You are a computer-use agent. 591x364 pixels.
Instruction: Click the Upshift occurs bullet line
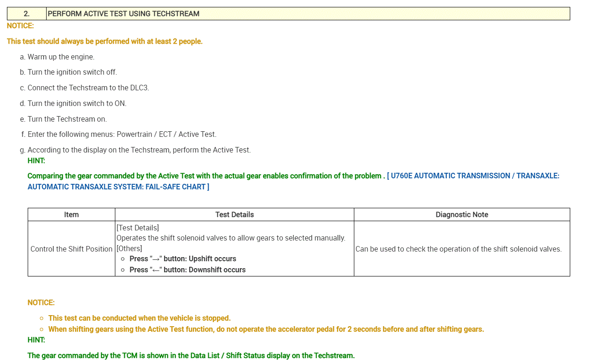pyautogui.click(x=183, y=259)
